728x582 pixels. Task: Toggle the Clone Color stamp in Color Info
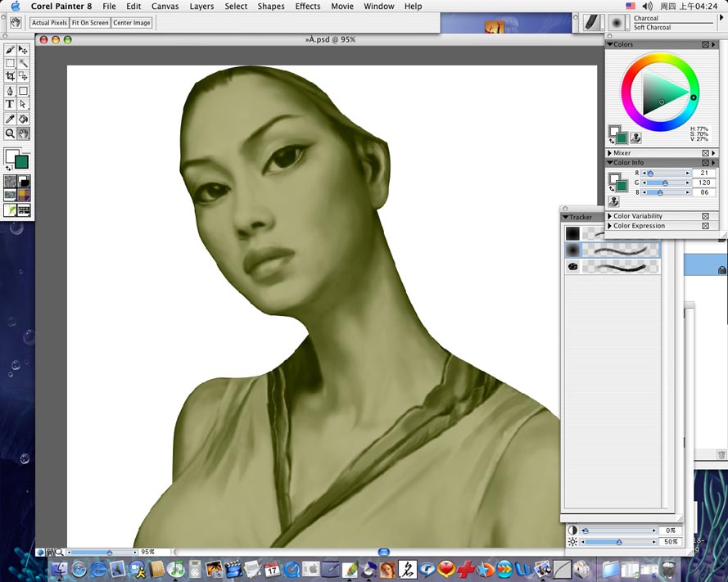[x=614, y=201]
